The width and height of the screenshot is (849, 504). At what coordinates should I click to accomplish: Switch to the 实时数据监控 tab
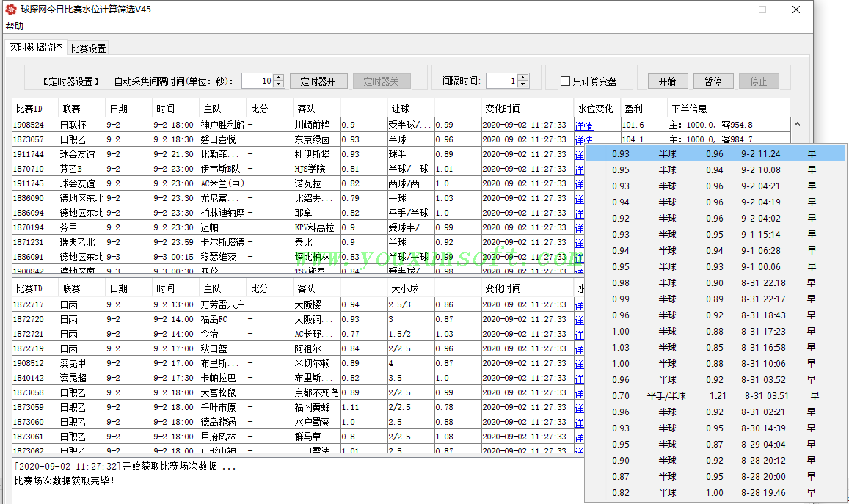(x=36, y=48)
